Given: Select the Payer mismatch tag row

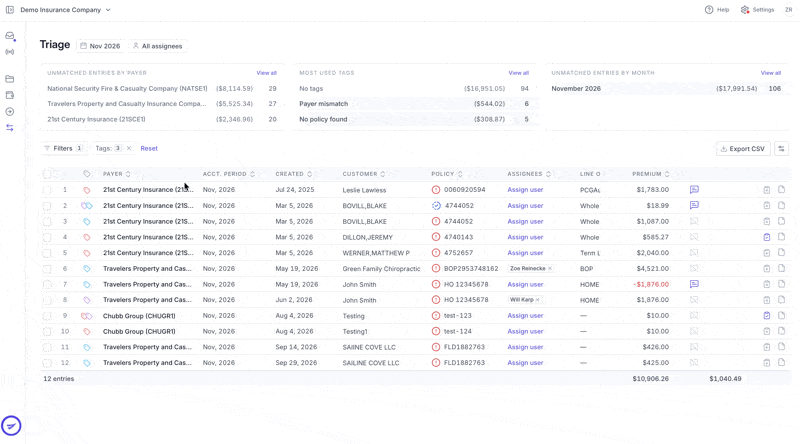Looking at the screenshot, I should pos(414,104).
